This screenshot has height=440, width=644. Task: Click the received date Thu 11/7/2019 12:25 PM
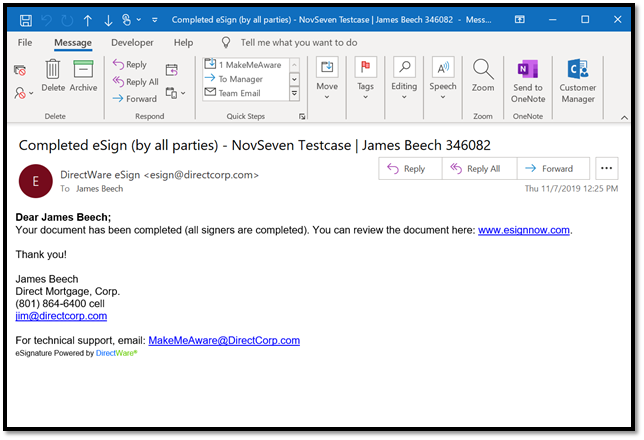pyautogui.click(x=571, y=189)
